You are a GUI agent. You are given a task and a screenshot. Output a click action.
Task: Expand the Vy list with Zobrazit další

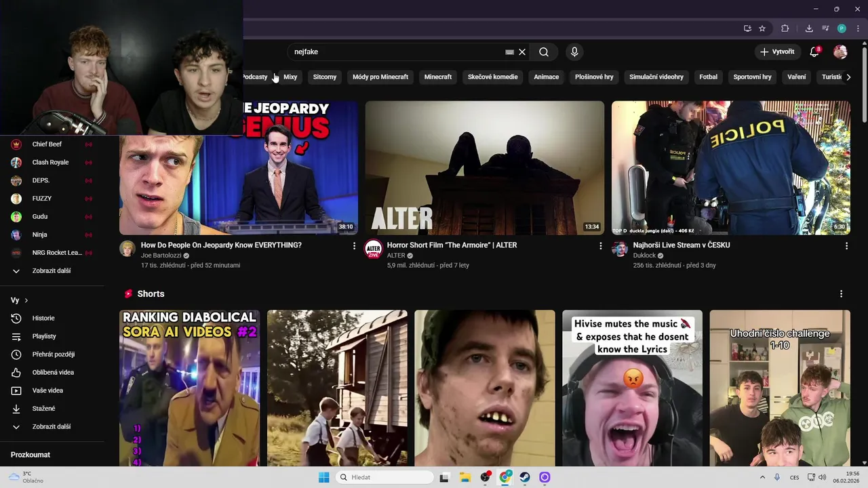coord(52,426)
